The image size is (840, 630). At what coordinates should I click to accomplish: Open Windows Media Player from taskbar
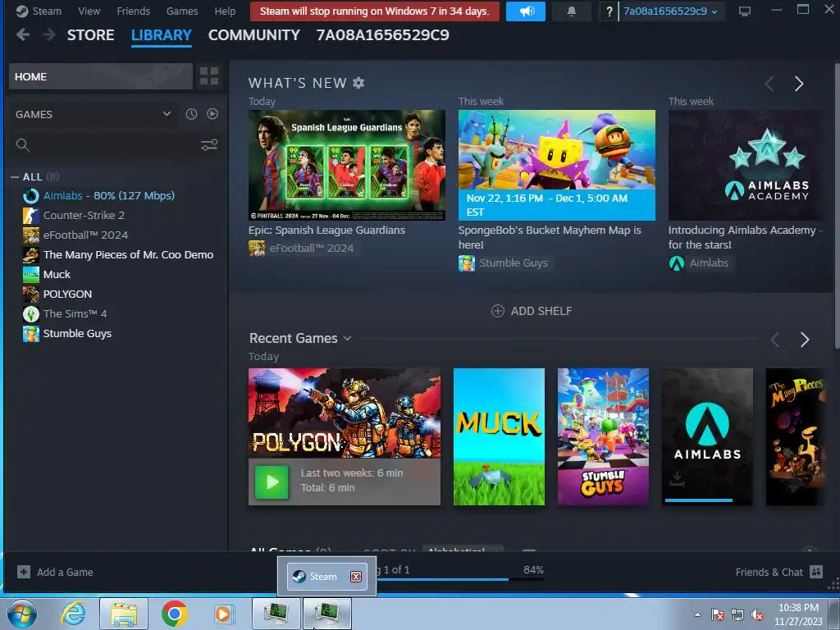click(224, 614)
